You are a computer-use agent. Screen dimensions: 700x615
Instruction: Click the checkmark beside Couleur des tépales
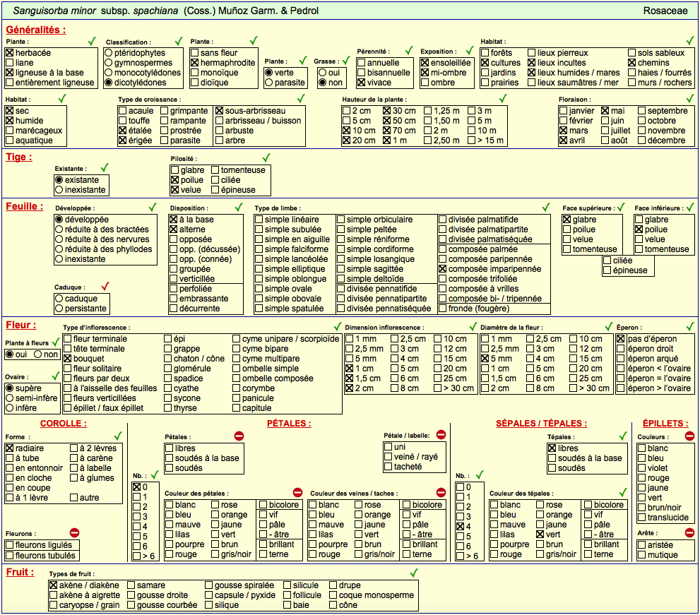[x=623, y=492]
